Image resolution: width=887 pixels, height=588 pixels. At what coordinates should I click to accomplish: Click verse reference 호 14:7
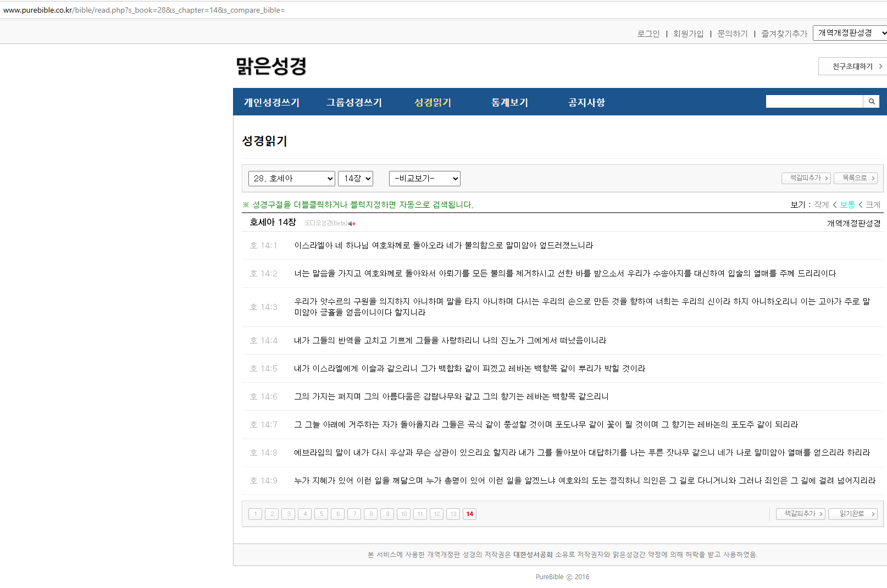coord(264,425)
